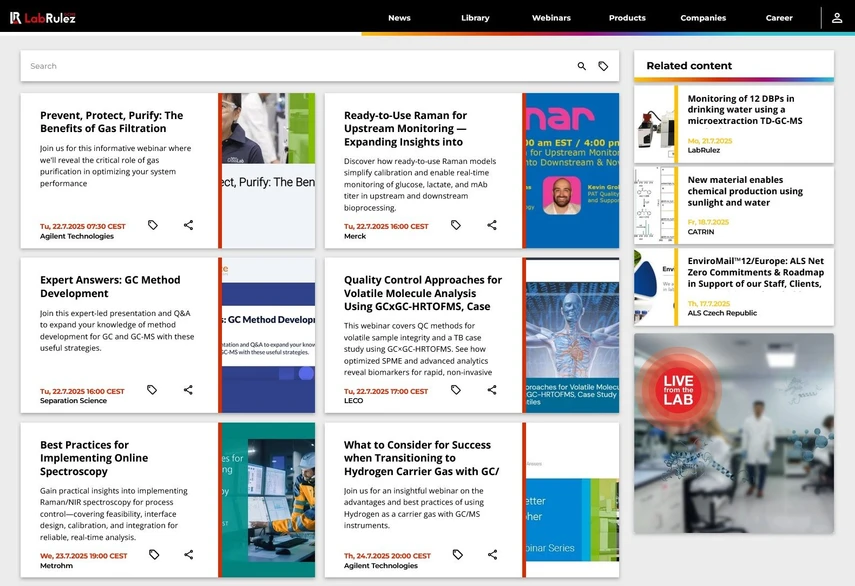
Task: Share the Hydrogen Carrier Gas webinar
Action: [x=492, y=554]
